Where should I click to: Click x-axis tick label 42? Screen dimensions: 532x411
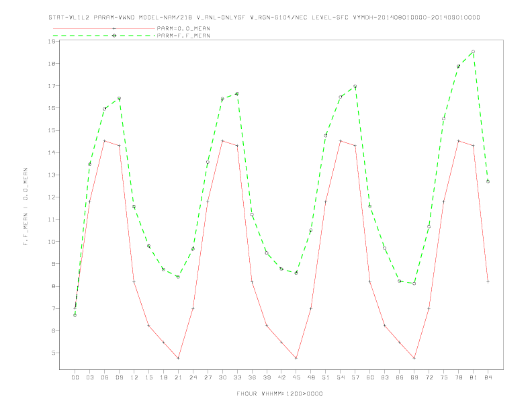tap(281, 377)
